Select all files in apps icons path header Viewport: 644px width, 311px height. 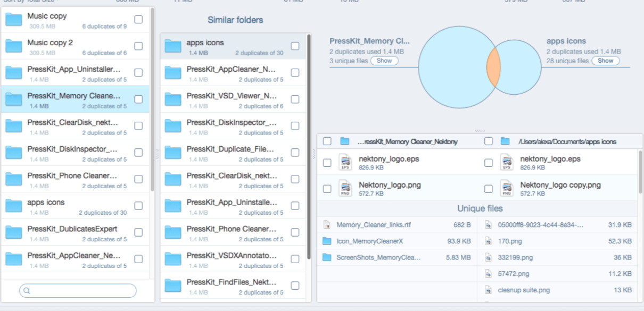pyautogui.click(x=488, y=141)
